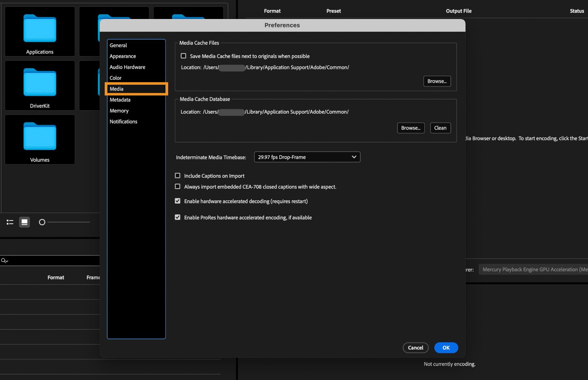
Task: Open the Indeterminate Media Timebase dropdown
Action: 307,157
